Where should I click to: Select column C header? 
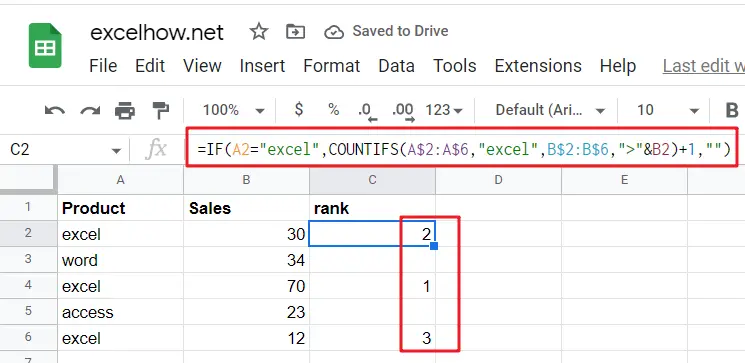point(372,180)
